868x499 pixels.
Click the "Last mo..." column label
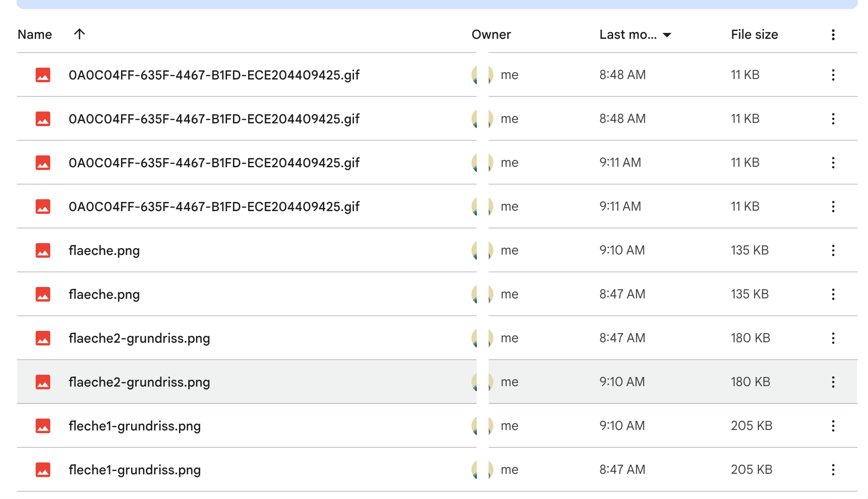pos(628,35)
